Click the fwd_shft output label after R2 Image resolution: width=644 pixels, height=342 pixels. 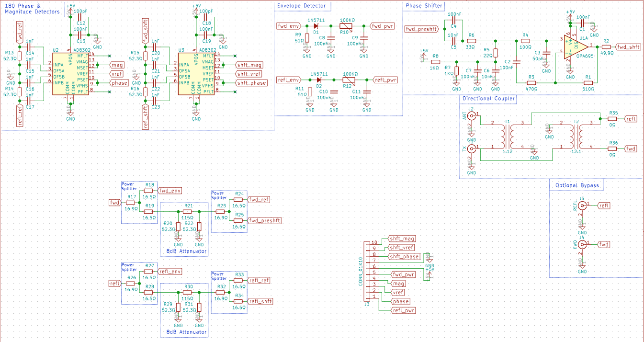[x=628, y=46]
